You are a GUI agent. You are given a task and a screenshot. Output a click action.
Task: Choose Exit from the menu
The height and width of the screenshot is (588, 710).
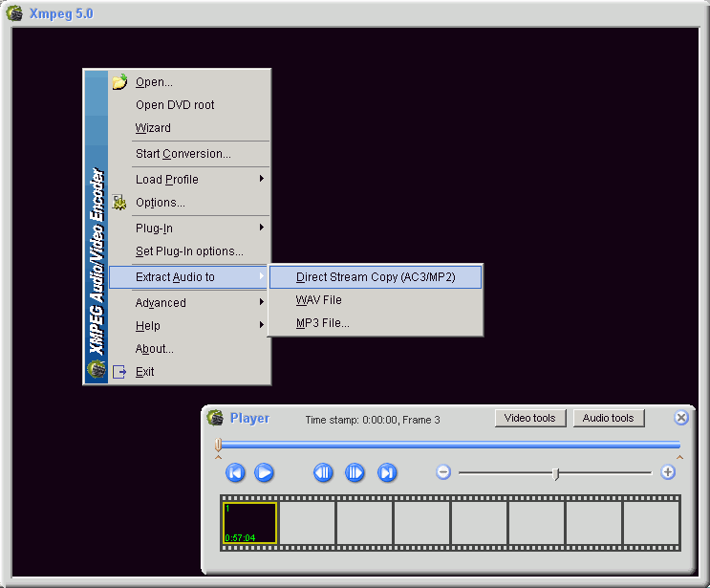click(x=190, y=372)
